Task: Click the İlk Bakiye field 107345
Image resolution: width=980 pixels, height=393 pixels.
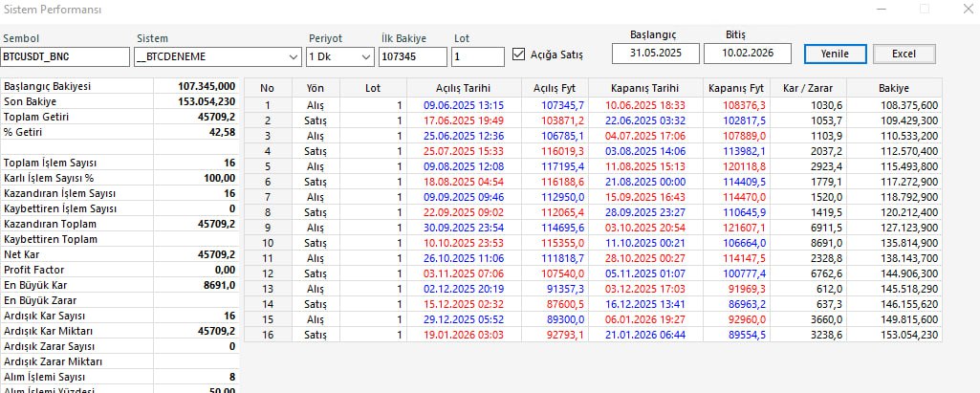Action: (x=412, y=56)
